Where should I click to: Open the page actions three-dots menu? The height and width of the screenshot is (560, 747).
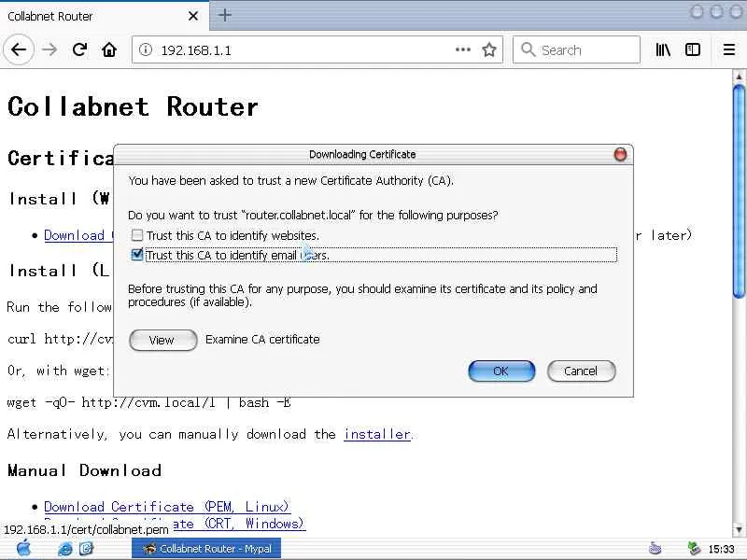[x=462, y=49]
